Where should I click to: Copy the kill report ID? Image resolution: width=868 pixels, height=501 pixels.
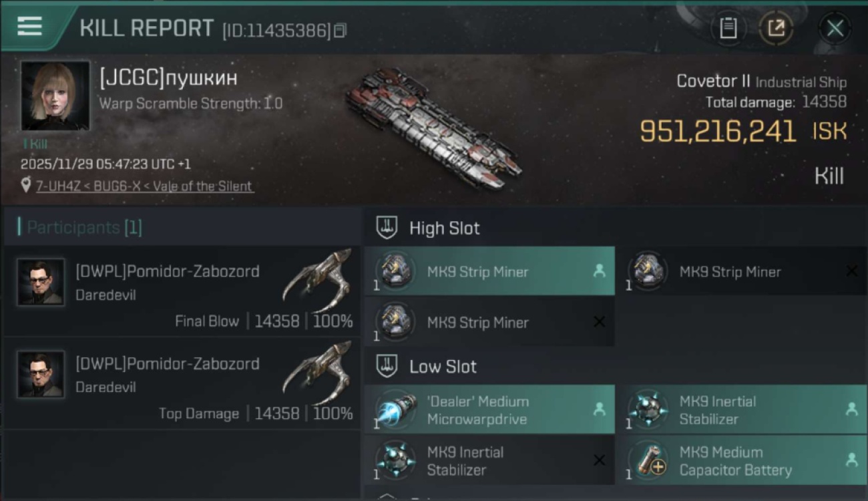341,31
